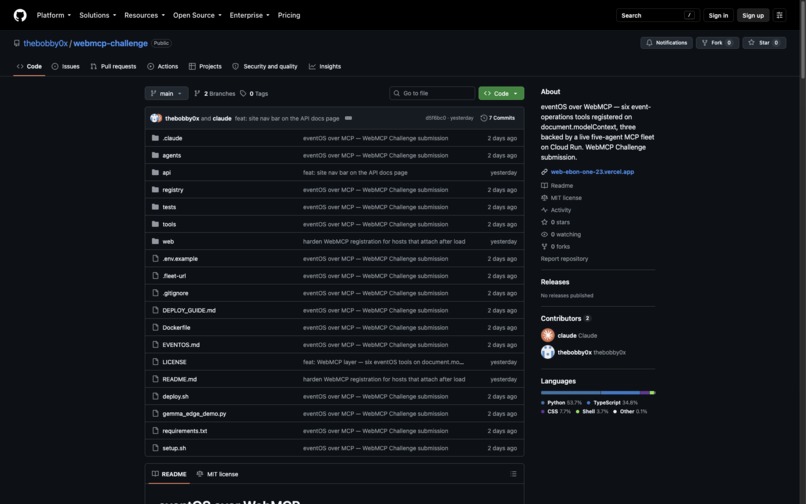View the 0 Tags link

click(254, 94)
